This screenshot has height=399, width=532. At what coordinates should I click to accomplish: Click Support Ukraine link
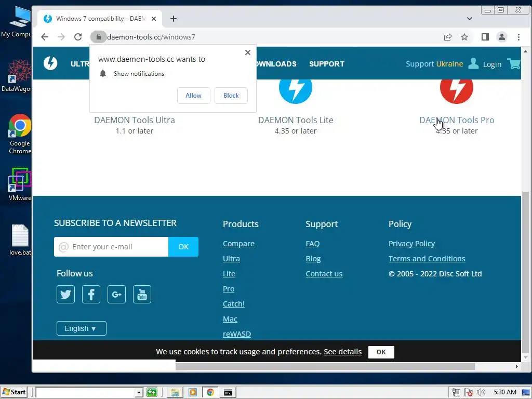(x=434, y=64)
